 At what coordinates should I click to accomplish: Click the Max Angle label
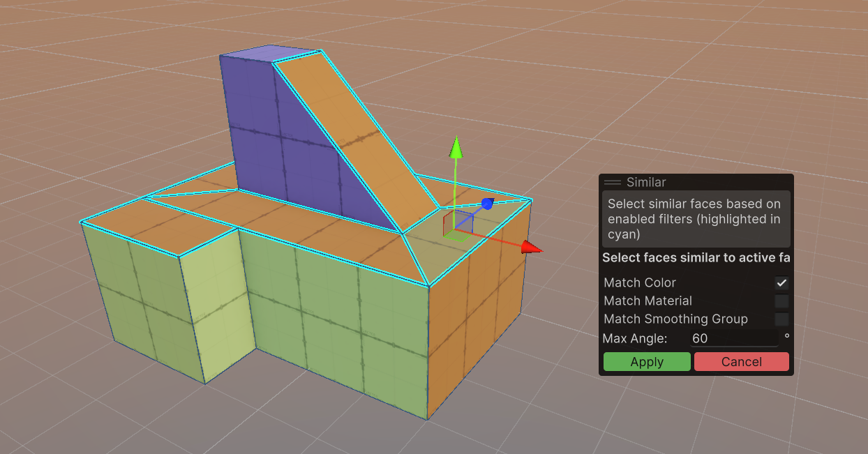tap(635, 338)
